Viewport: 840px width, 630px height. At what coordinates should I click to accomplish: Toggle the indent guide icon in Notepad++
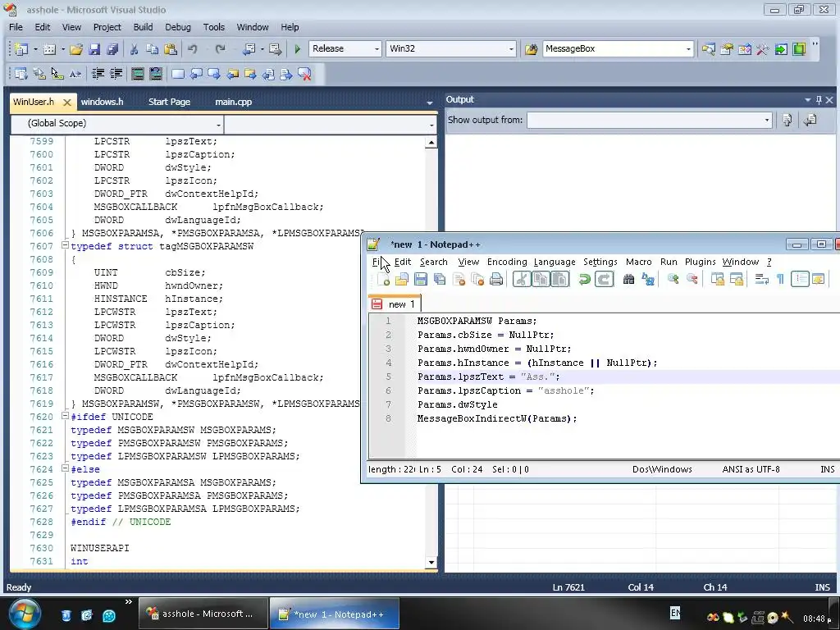pyautogui.click(x=800, y=279)
